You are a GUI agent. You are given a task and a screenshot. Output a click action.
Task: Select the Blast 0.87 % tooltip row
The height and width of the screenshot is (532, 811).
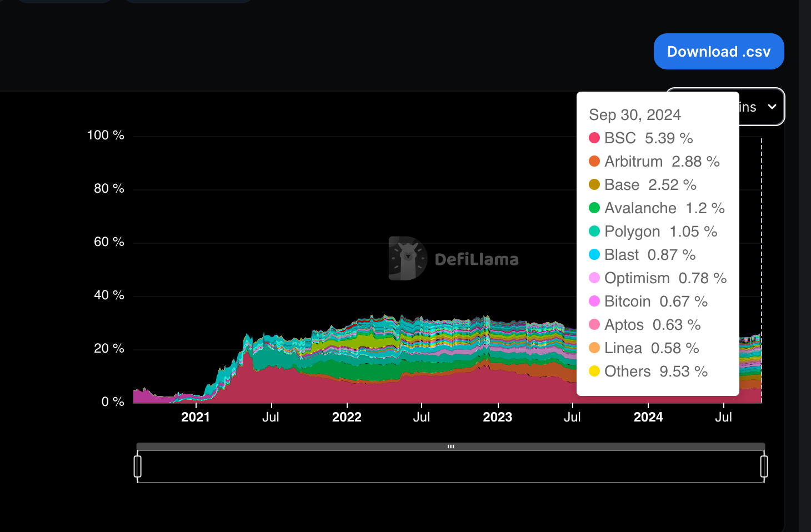[642, 255]
